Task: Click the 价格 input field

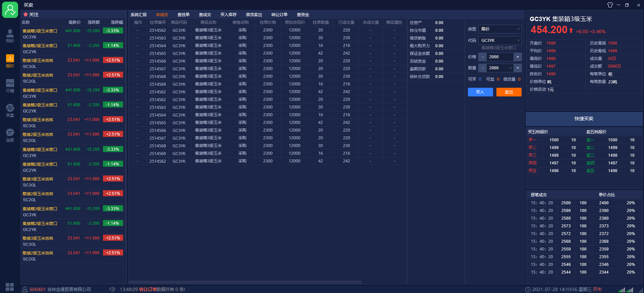Action: pos(500,57)
